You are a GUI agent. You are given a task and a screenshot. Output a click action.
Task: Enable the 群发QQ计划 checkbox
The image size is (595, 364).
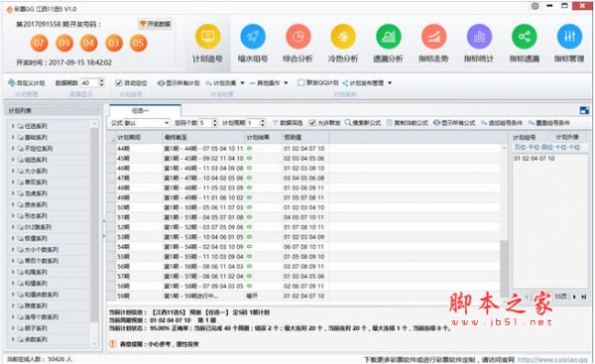click(x=300, y=82)
